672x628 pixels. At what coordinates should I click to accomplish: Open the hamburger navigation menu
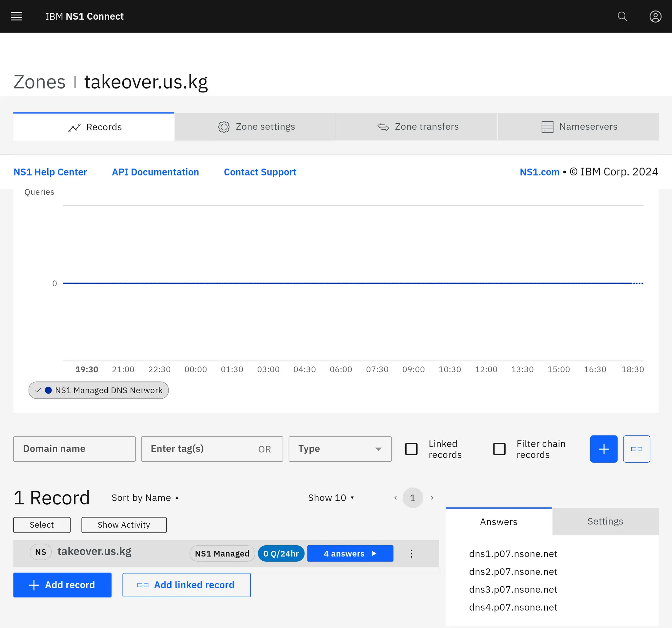pyautogui.click(x=16, y=16)
